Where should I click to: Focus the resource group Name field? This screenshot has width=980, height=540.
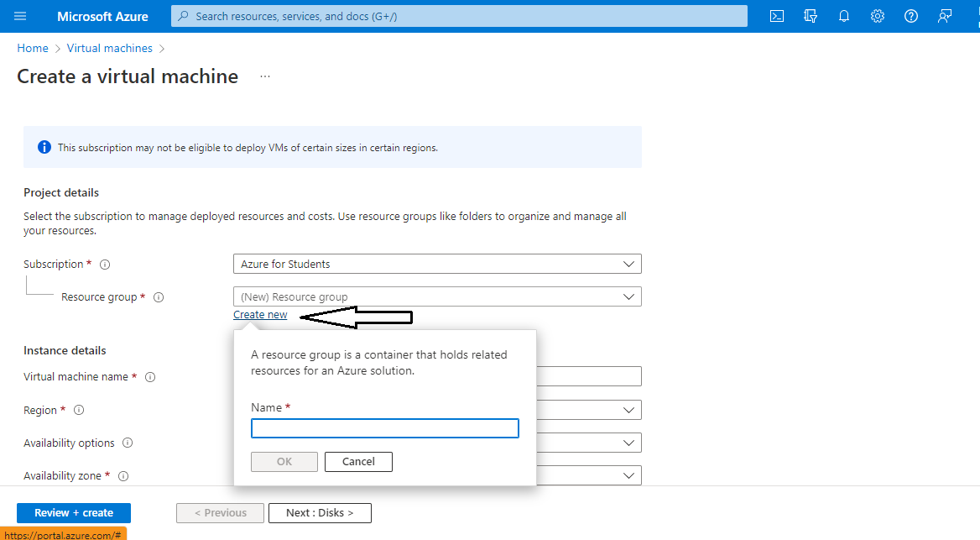[385, 428]
